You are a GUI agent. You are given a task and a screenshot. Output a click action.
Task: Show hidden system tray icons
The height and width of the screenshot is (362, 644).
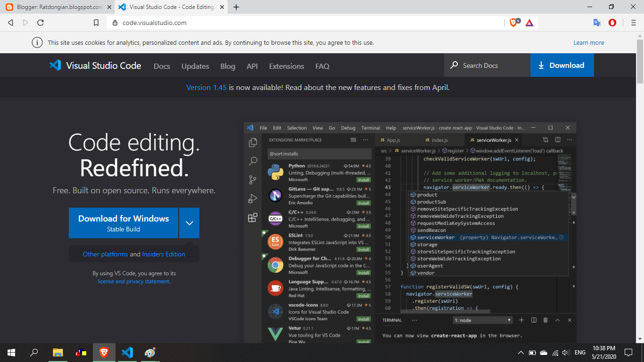pos(520,353)
